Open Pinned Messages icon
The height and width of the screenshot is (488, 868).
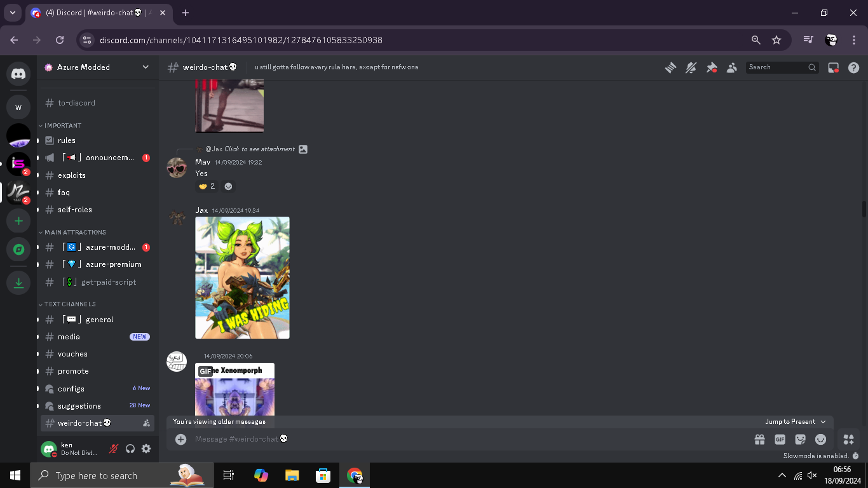tap(712, 67)
